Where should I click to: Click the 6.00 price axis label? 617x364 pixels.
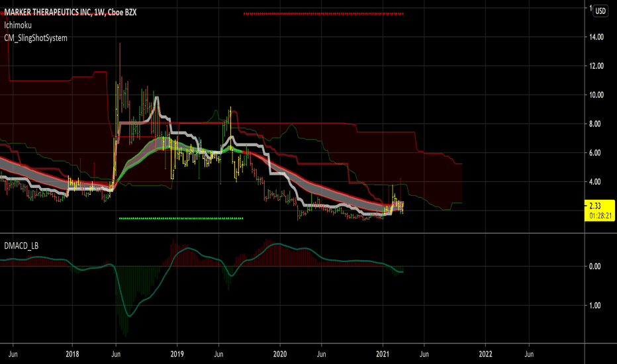tap(594, 153)
